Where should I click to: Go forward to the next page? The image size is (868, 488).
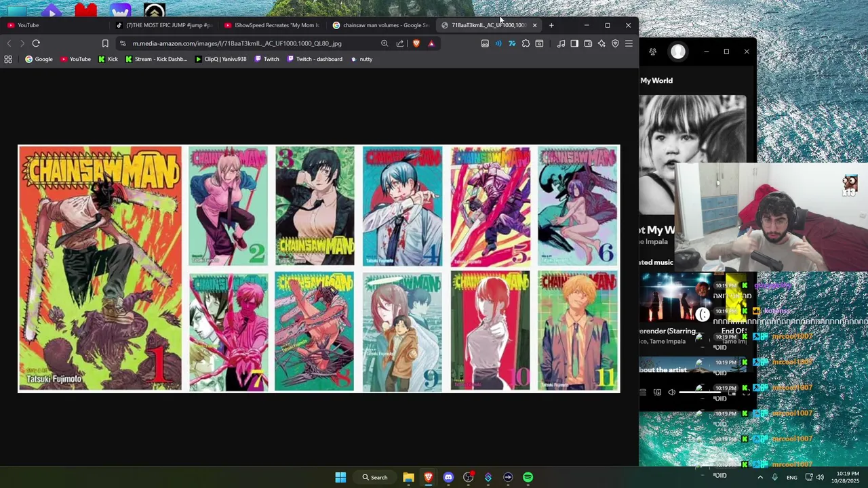pyautogui.click(x=22, y=43)
